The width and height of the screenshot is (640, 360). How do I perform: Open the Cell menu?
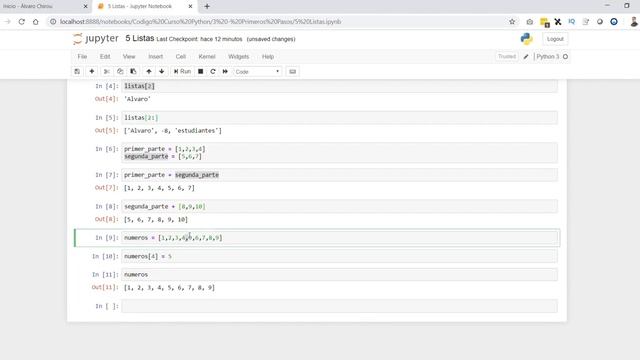coord(181,56)
